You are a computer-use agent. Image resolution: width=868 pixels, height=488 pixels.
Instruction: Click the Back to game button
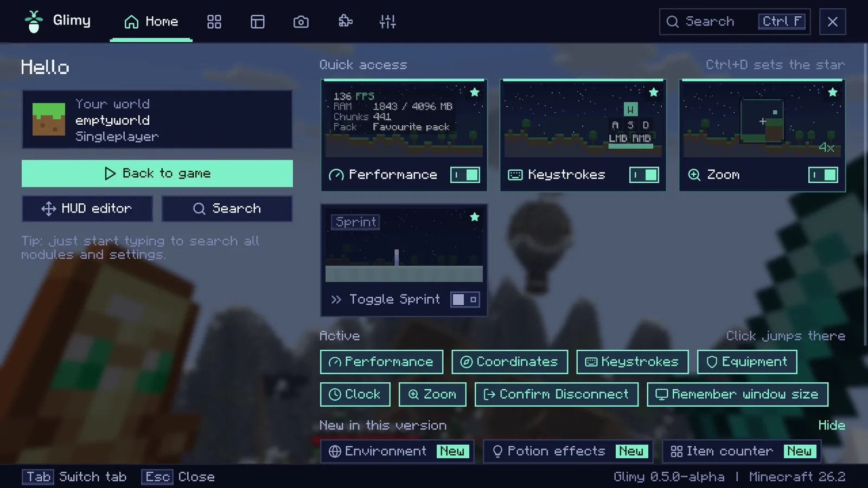[157, 174]
